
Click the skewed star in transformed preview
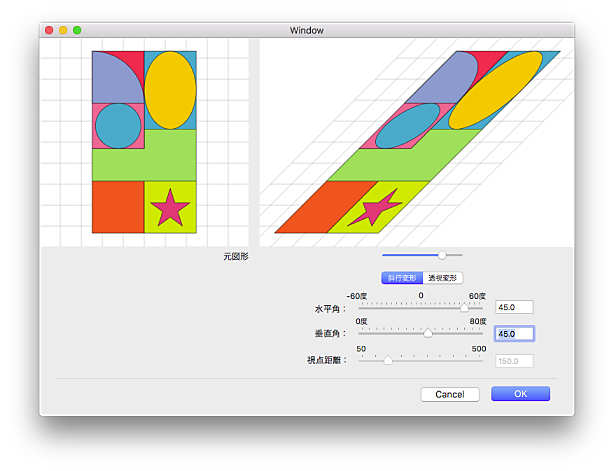[378, 207]
